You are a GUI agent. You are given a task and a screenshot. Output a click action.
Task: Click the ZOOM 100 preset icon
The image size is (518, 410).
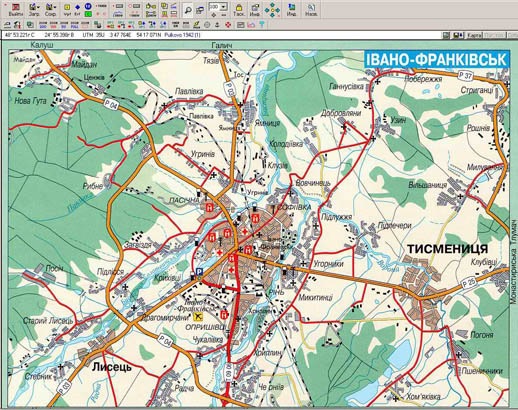pos(53,25)
